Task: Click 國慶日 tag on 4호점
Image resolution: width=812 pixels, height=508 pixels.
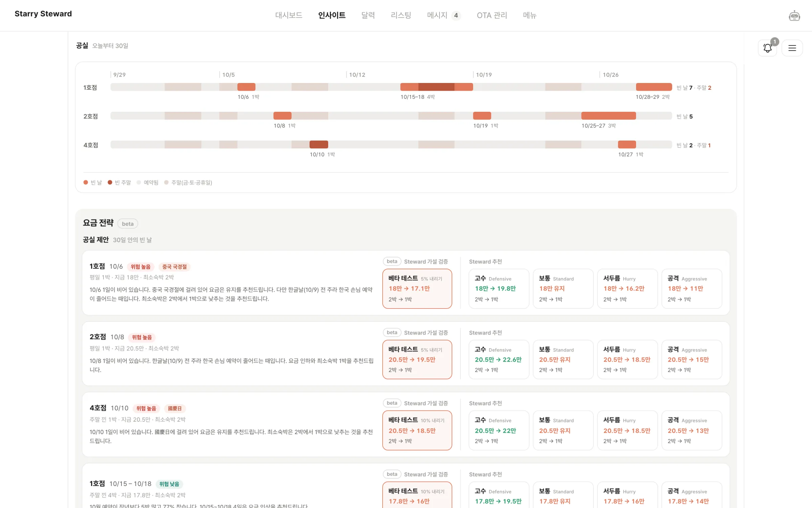Action: coord(175,408)
